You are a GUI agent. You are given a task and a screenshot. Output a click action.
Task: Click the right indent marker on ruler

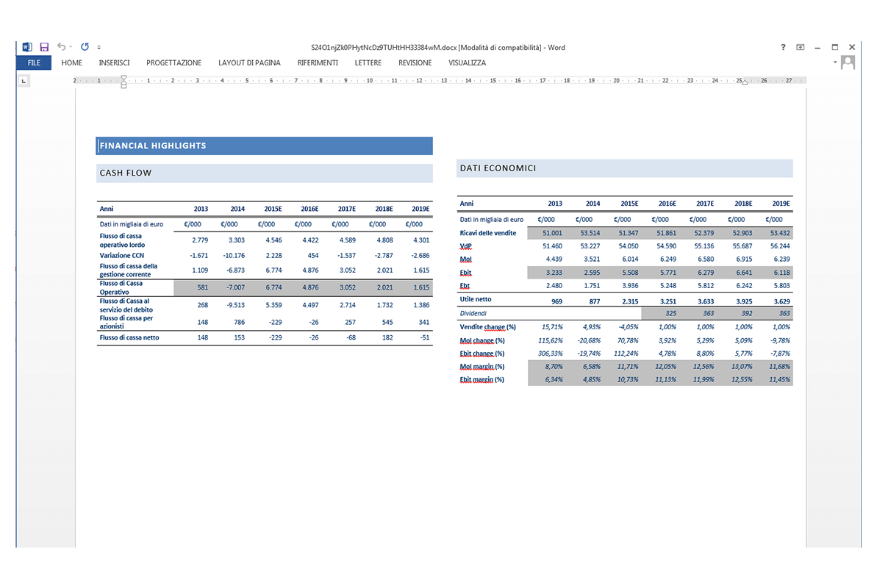point(745,83)
